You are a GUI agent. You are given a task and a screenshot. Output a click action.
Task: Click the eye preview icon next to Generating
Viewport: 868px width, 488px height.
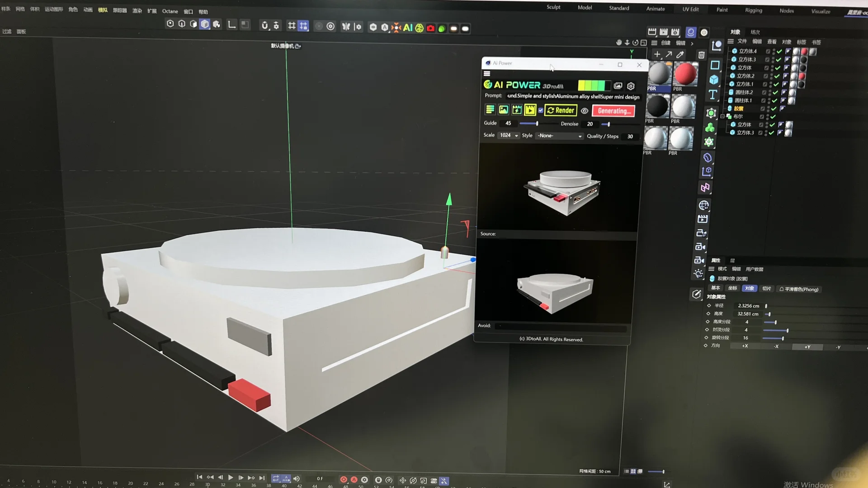click(585, 111)
